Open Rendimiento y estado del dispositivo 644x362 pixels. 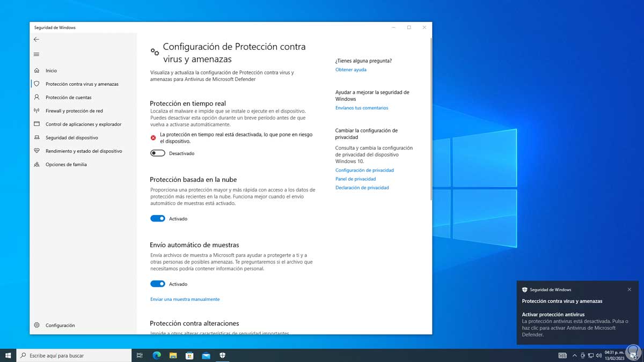84,151
